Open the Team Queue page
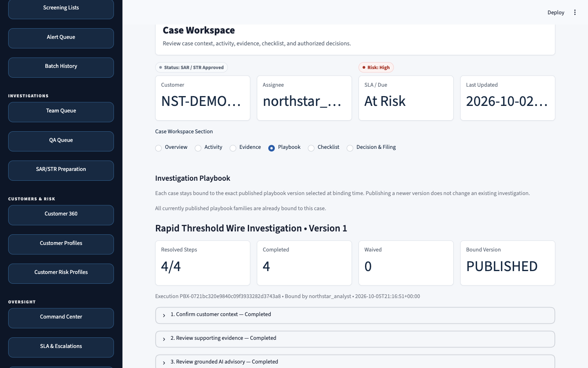588x368 pixels. (x=61, y=112)
